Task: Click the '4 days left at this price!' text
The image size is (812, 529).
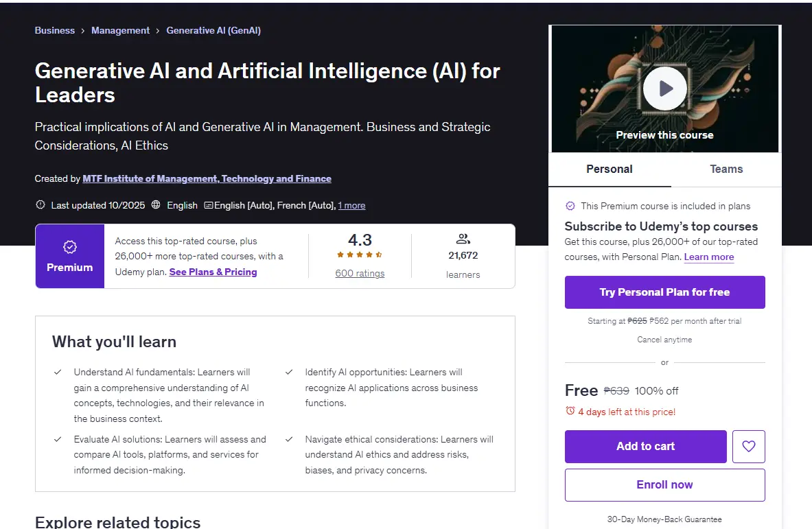Action: tap(627, 412)
